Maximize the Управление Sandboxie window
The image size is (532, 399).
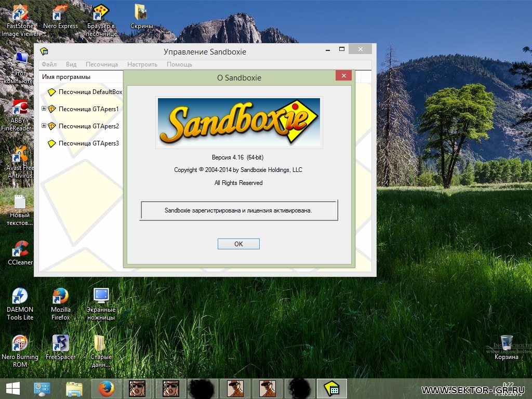(x=342, y=49)
